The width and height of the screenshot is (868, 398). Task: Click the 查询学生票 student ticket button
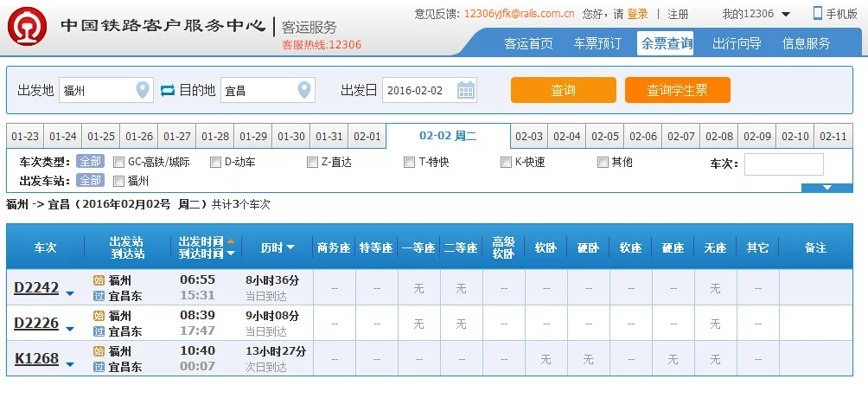[678, 90]
